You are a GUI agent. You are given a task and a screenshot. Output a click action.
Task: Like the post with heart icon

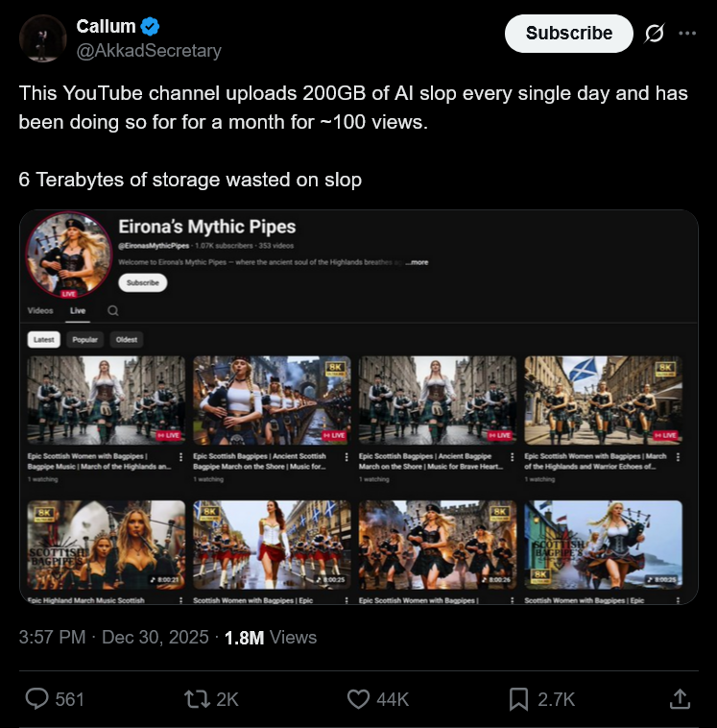(358, 699)
